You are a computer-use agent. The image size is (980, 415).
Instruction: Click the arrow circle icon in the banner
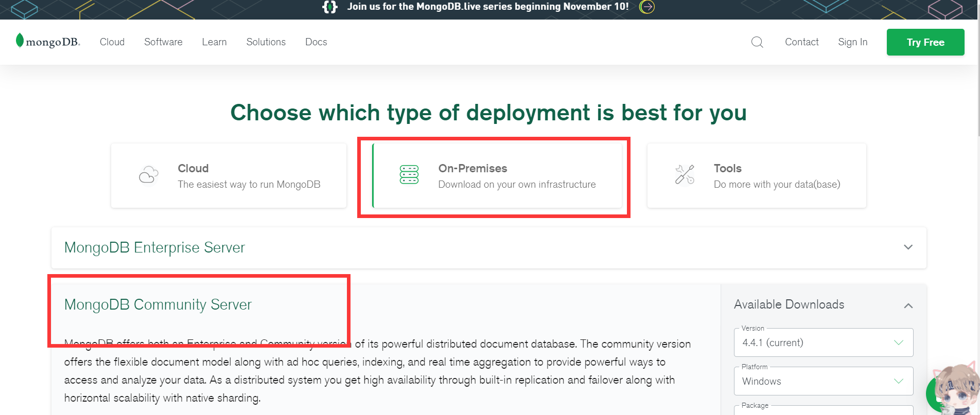click(647, 7)
